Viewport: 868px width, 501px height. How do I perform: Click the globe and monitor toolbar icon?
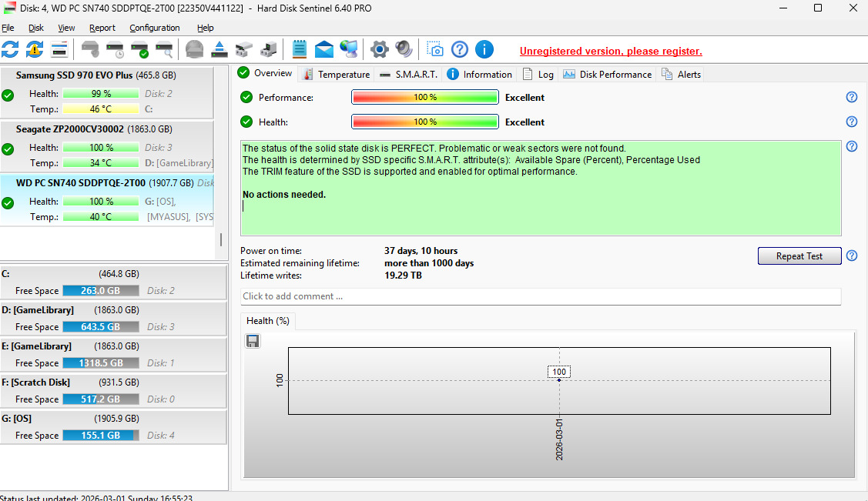pos(349,49)
